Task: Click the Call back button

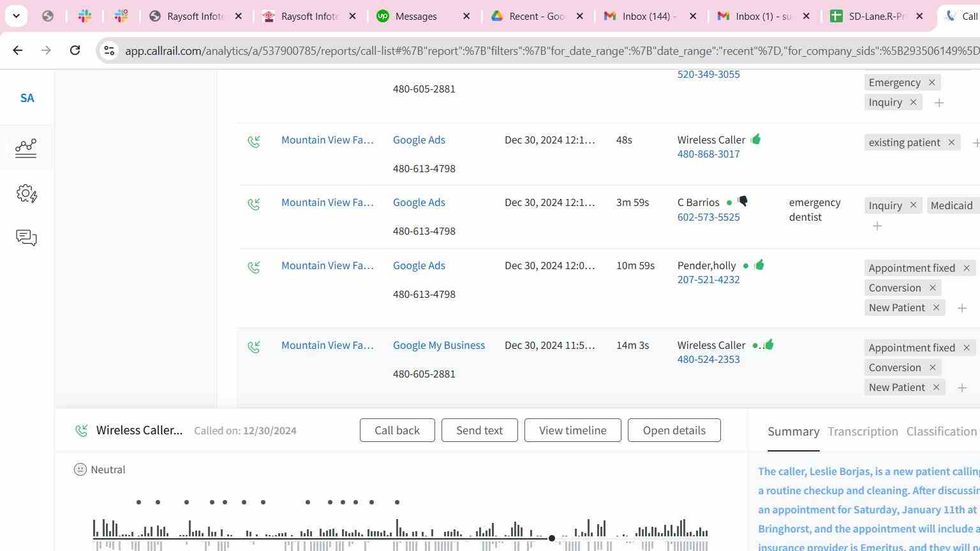Action: (397, 430)
